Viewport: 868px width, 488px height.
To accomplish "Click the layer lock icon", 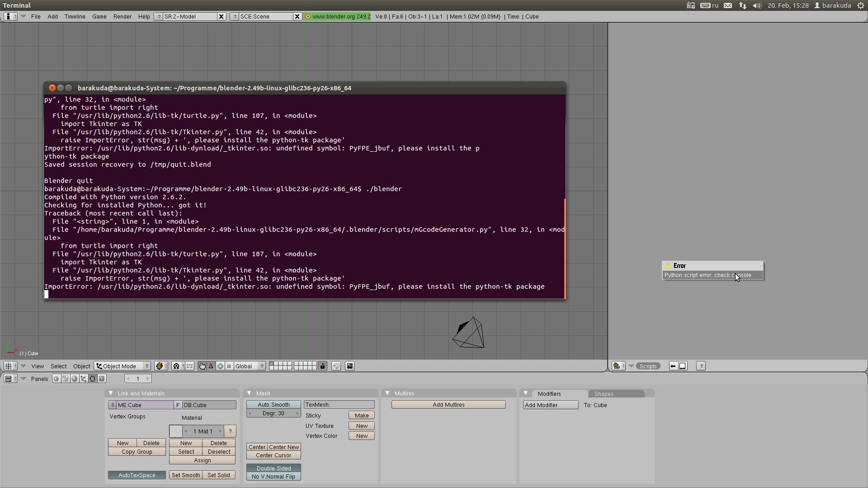I will [322, 366].
